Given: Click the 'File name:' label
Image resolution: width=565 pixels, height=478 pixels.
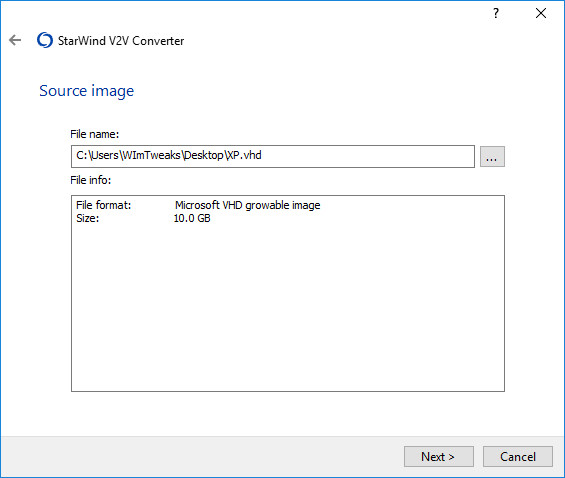Looking at the screenshot, I should (x=94, y=134).
